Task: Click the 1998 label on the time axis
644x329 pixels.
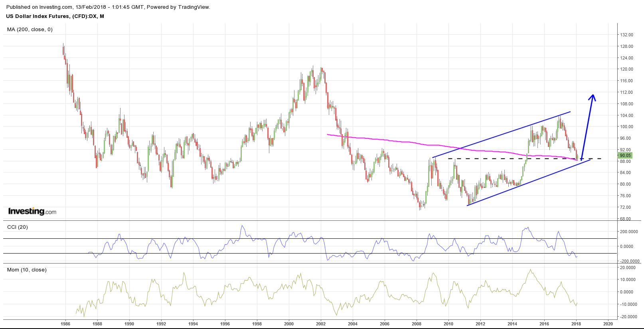Action: [257, 324]
